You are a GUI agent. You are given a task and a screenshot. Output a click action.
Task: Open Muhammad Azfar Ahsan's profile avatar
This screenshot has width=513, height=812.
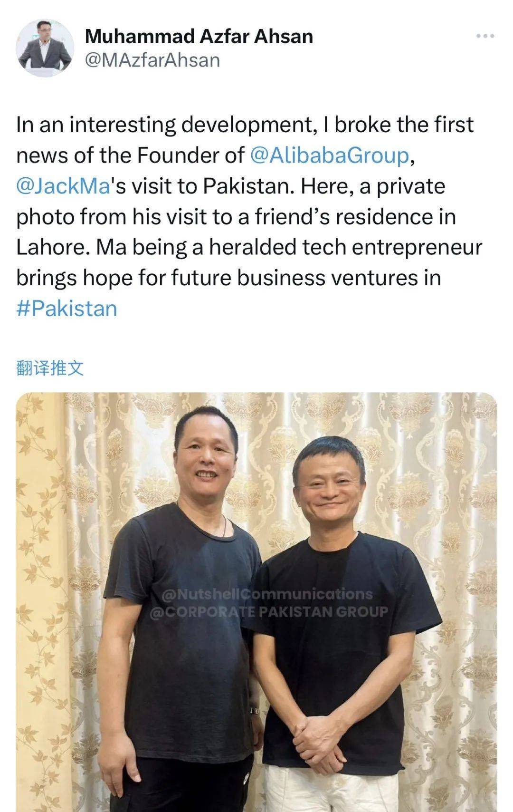[x=45, y=48]
